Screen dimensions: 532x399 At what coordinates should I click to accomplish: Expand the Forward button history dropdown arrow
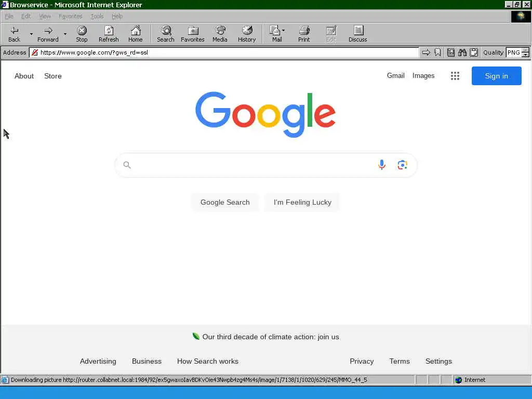click(x=65, y=34)
